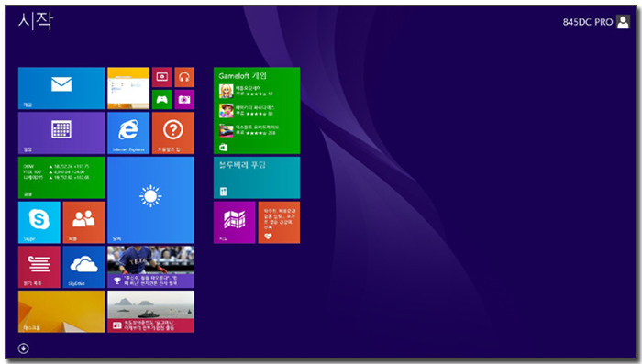Click the 845DC PRO user account
Viewport: 642px width, 364px height.
[596, 22]
